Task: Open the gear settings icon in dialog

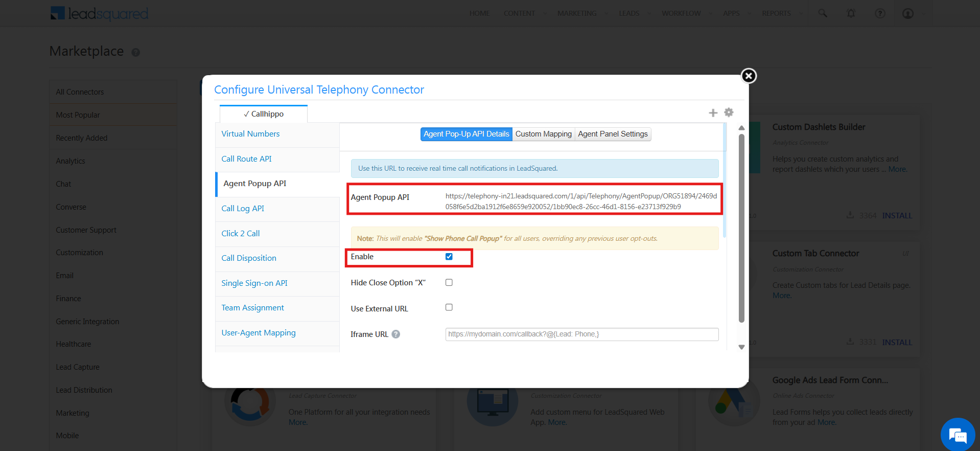Action: (x=729, y=112)
